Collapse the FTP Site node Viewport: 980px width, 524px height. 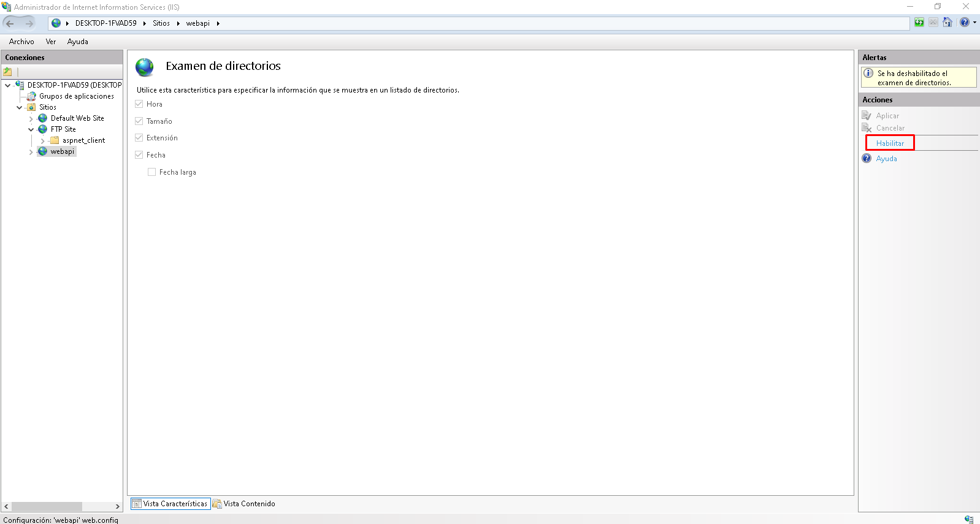[x=31, y=130]
